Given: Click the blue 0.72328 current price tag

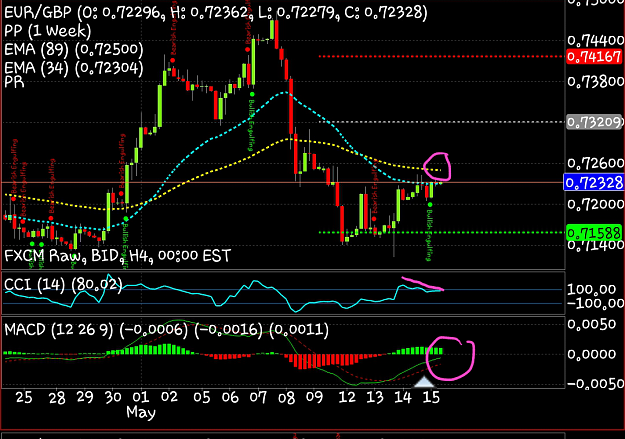Looking at the screenshot, I should (x=594, y=183).
